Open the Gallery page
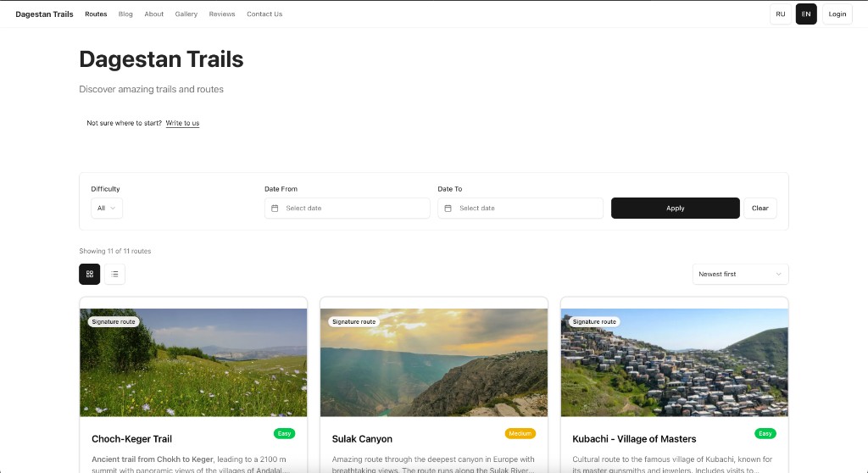 click(x=186, y=14)
